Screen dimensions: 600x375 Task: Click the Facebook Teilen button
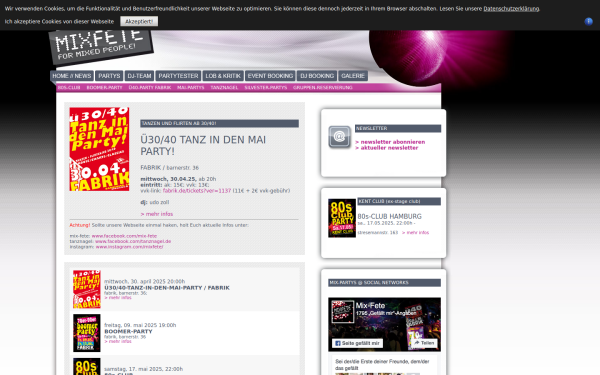pyautogui.click(x=424, y=343)
